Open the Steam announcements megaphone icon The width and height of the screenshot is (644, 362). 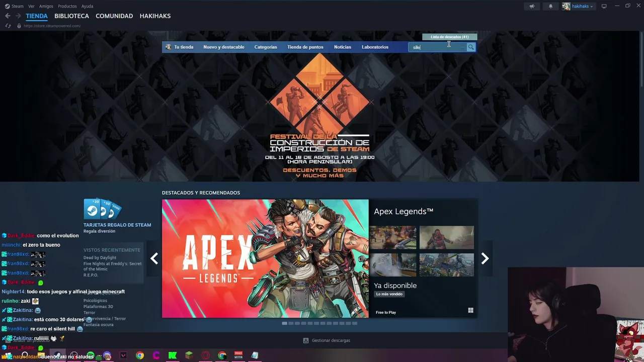click(532, 6)
